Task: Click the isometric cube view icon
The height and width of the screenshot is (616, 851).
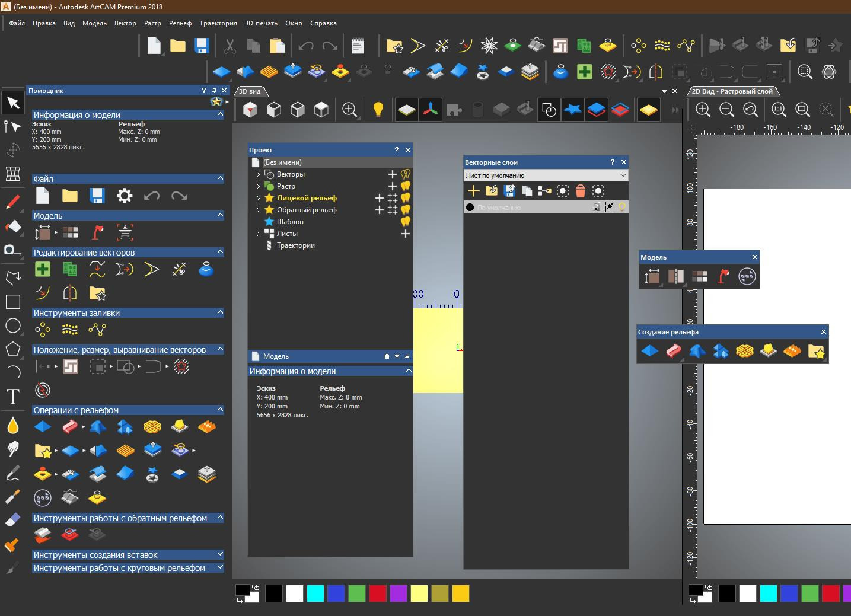Action: pyautogui.click(x=250, y=110)
